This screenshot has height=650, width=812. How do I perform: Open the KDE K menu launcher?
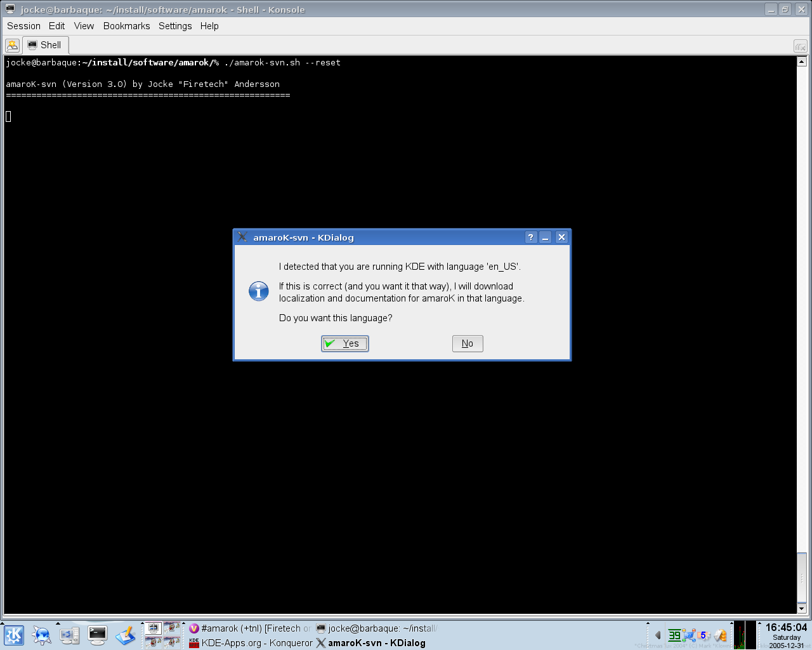13,635
